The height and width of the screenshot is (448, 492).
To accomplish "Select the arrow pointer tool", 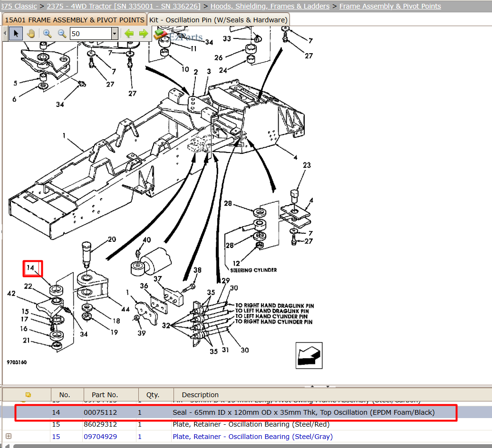I will (x=16, y=34).
